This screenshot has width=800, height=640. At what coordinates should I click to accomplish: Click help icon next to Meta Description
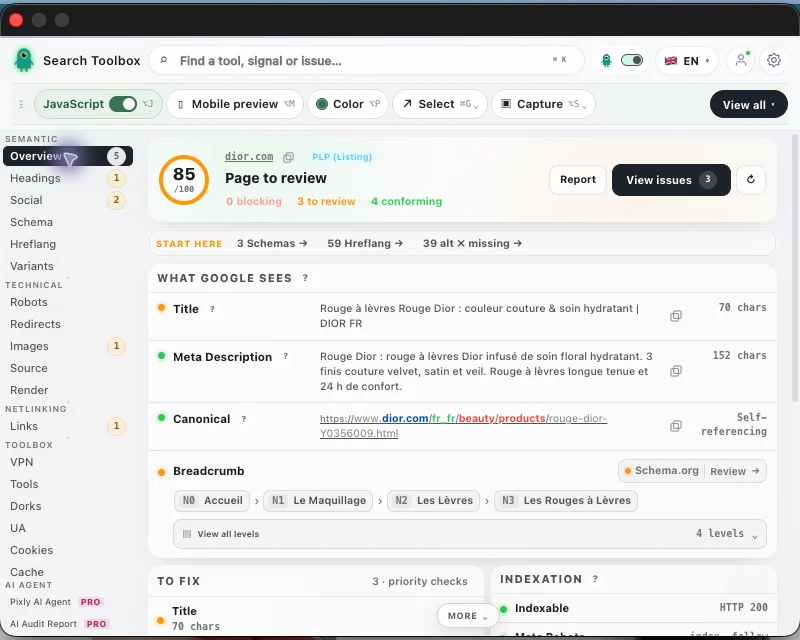285,357
